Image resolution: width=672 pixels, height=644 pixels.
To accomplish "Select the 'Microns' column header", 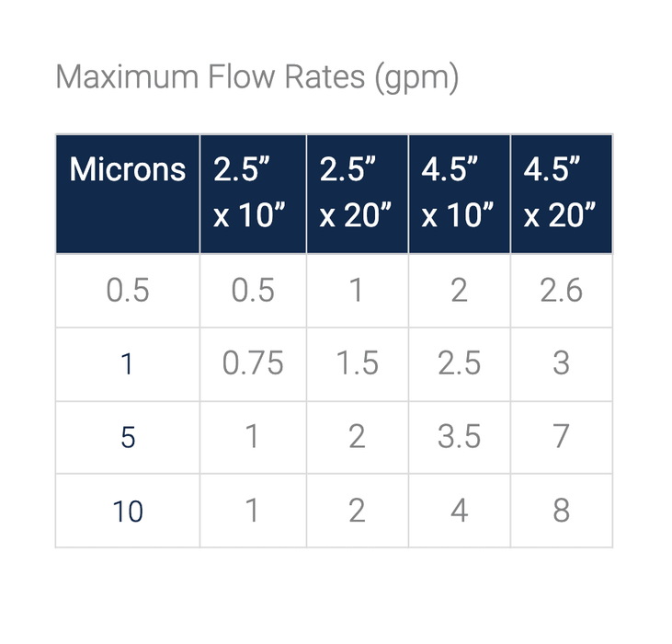I will coord(128,170).
